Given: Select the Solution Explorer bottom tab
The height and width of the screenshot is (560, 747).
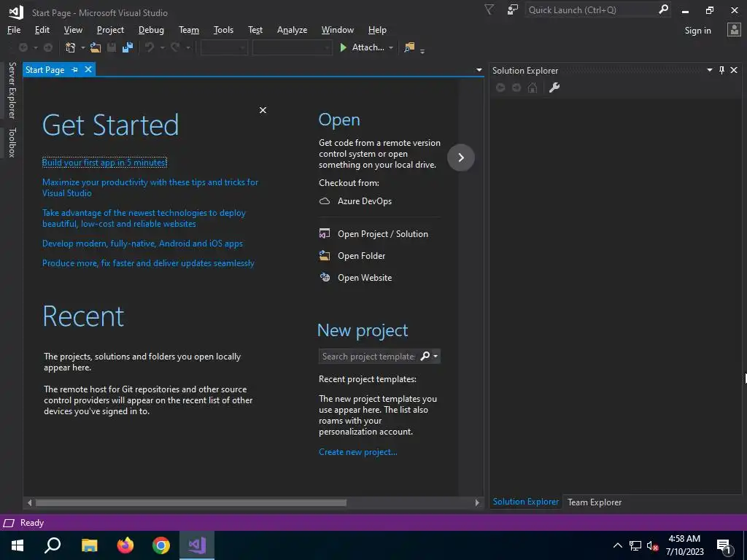Looking at the screenshot, I should [x=525, y=502].
